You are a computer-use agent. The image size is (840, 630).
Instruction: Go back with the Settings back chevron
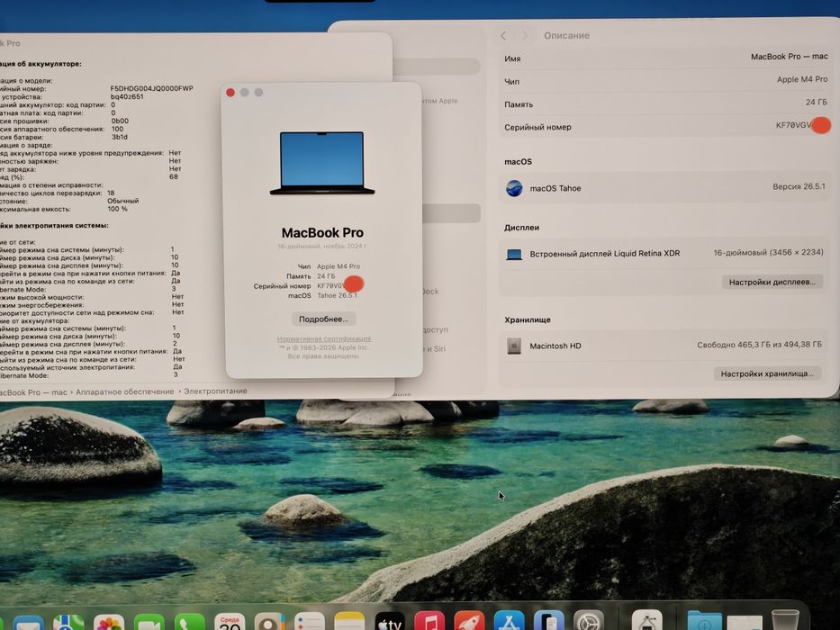click(x=503, y=35)
